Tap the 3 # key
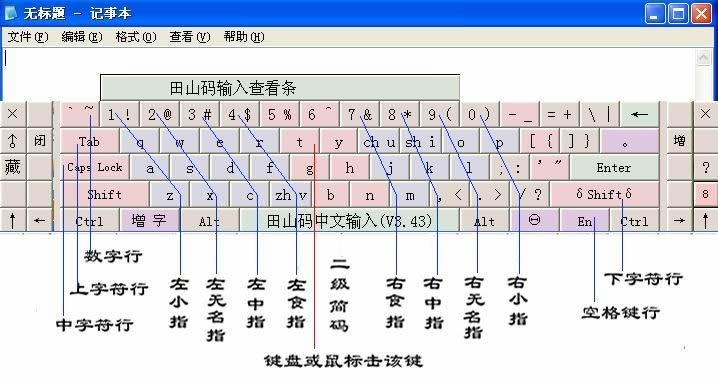 (x=199, y=114)
